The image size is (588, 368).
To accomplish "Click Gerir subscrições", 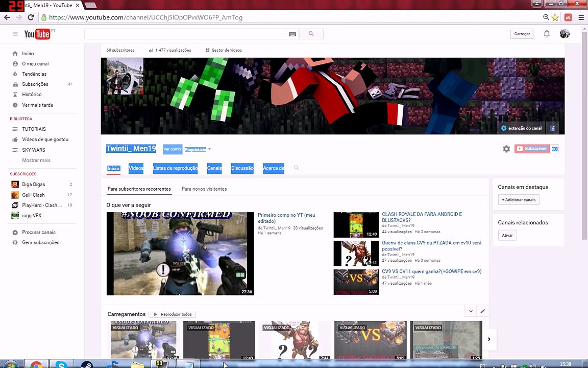I will 41,243.
